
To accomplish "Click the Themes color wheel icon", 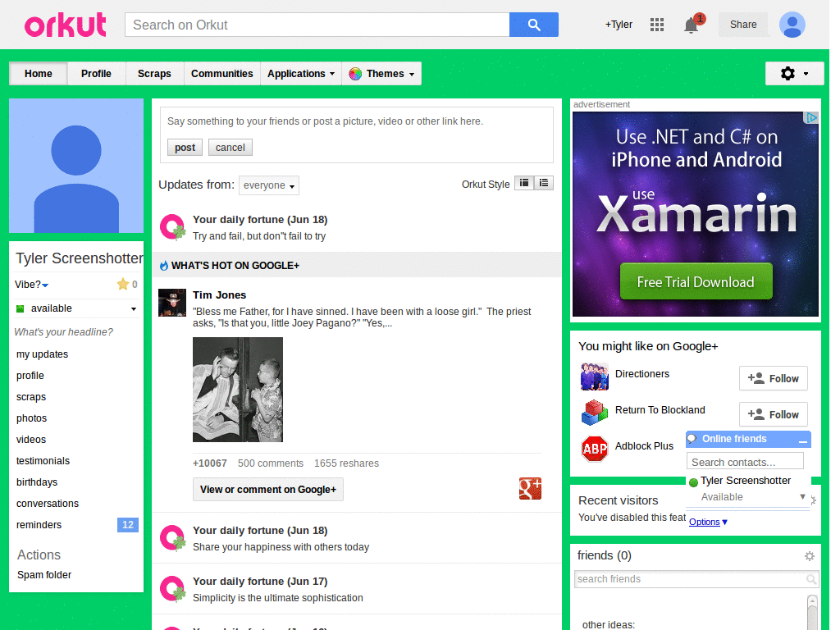I will 354,74.
